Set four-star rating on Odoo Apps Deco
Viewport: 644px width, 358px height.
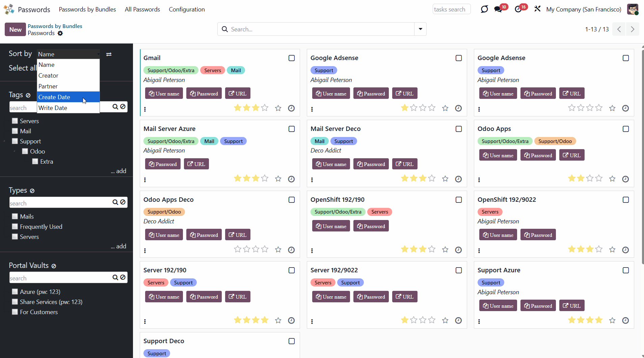click(265, 249)
